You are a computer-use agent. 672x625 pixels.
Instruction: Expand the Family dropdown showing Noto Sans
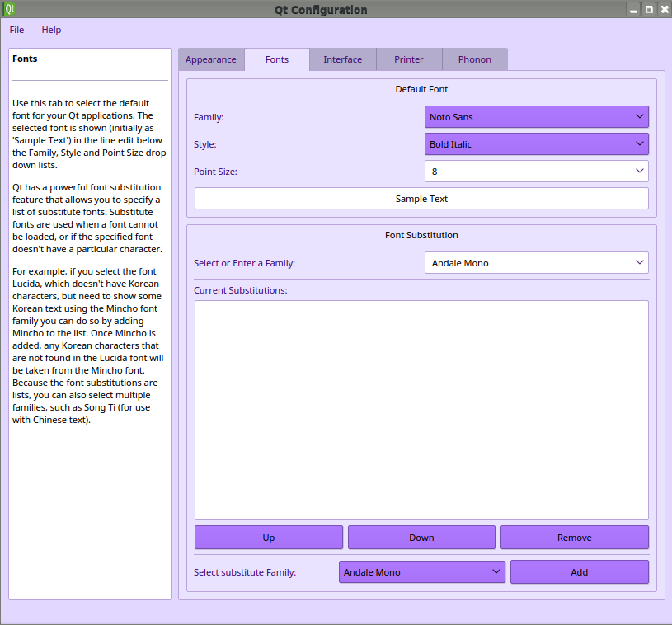point(536,117)
